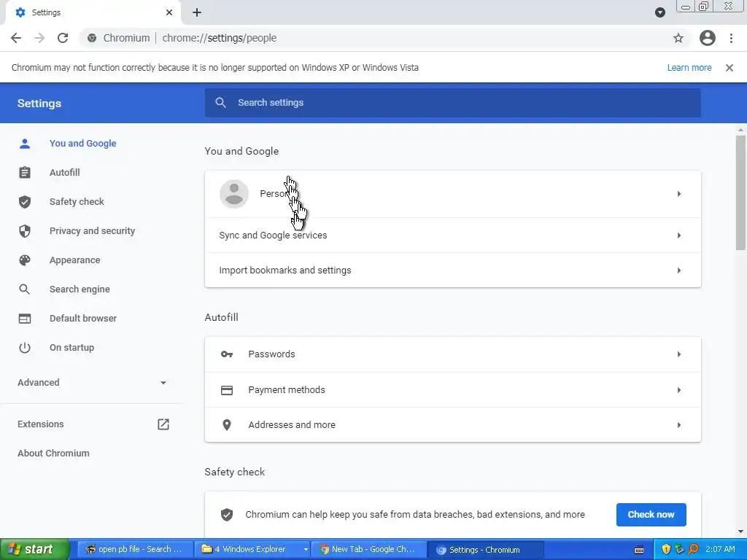Open Import bookmarks and settings arrow
The height and width of the screenshot is (560, 747).
point(679,271)
